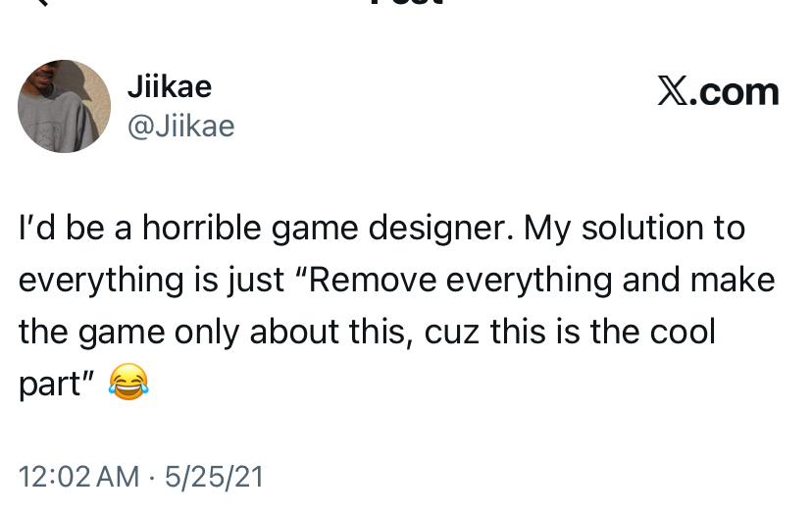Tap the laughing-crying emoji
Image resolution: width=812 pixels, height=516 pixels.
pos(128,383)
